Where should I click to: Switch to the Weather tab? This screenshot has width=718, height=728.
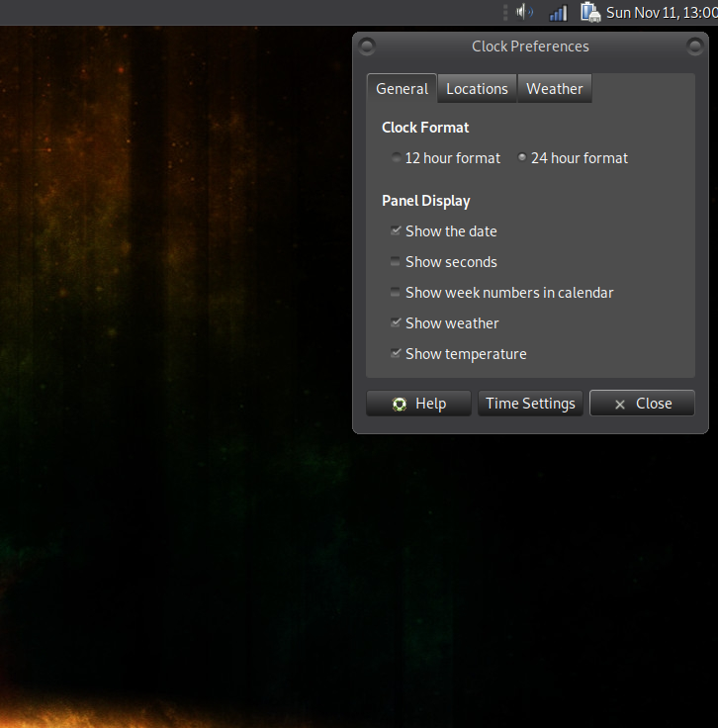pos(555,88)
